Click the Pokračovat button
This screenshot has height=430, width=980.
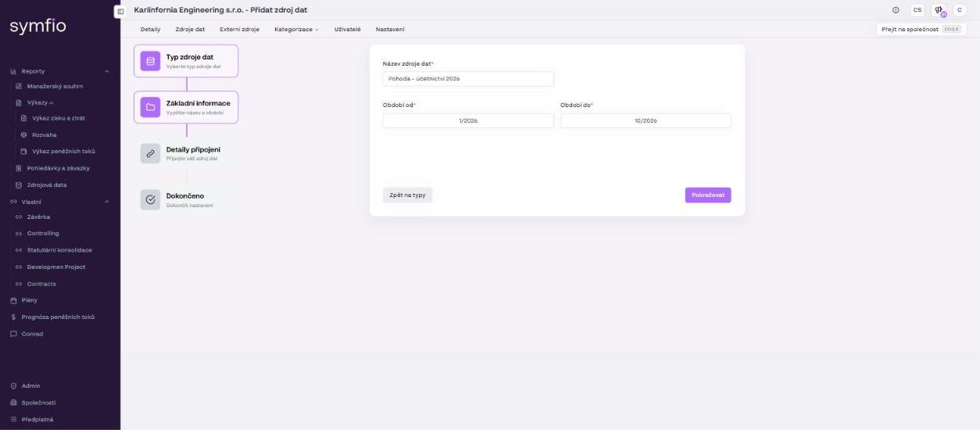708,195
